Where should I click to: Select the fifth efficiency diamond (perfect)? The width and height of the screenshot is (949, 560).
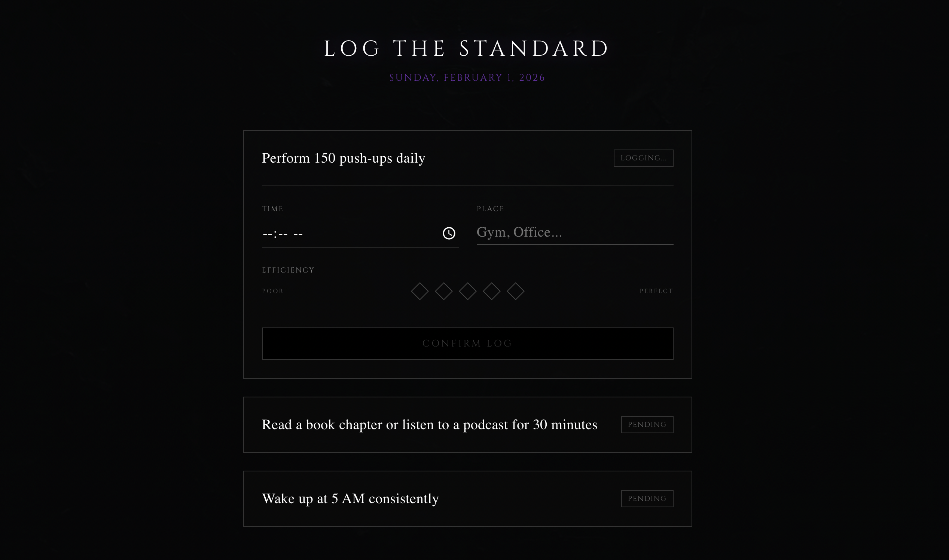(515, 291)
